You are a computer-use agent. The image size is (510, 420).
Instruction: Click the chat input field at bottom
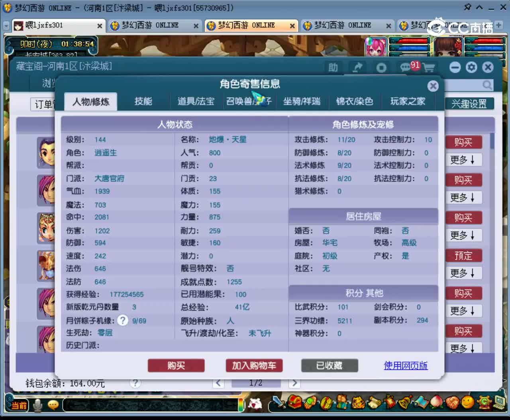(x=151, y=405)
